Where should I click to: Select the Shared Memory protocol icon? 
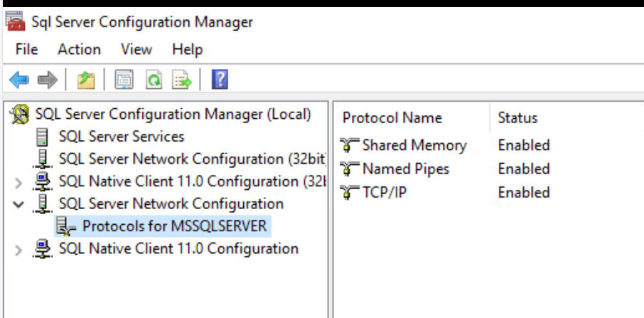coord(350,146)
